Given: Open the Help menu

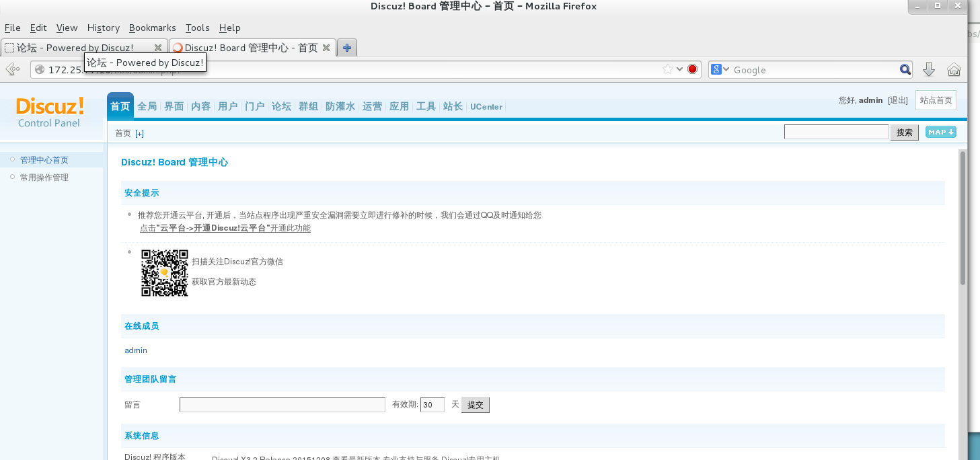Looking at the screenshot, I should coord(230,28).
